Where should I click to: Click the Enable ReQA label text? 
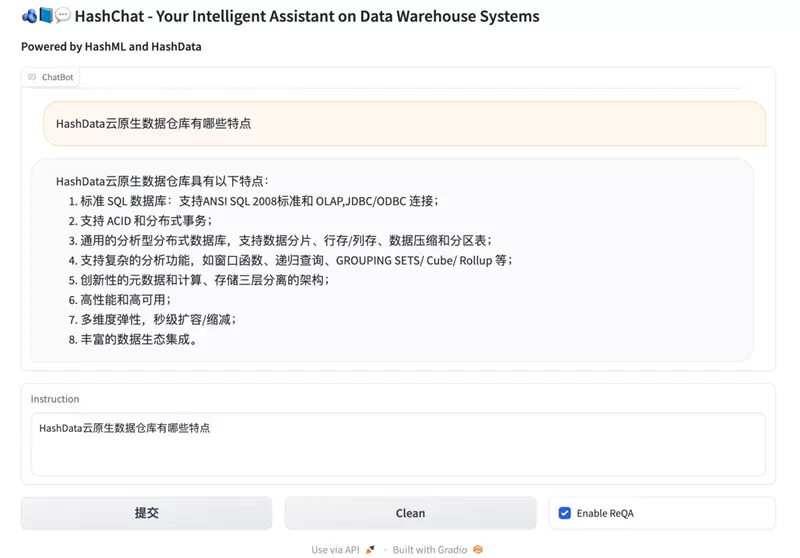point(605,513)
